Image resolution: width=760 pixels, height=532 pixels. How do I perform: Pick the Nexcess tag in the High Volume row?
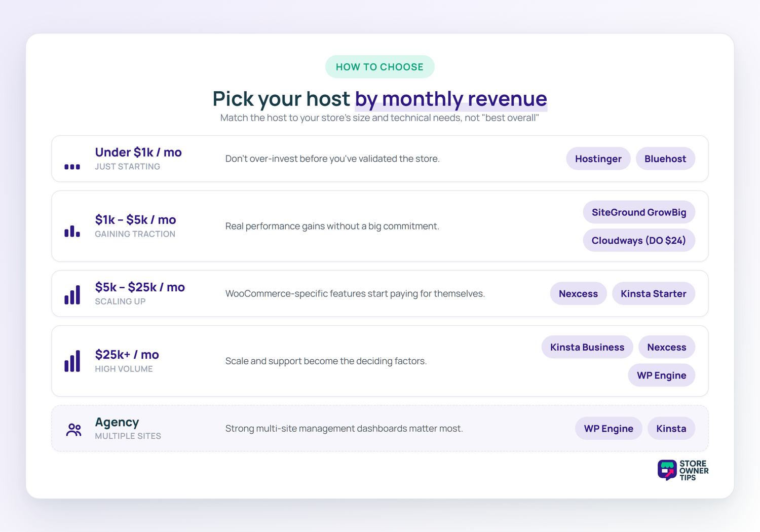(x=667, y=347)
